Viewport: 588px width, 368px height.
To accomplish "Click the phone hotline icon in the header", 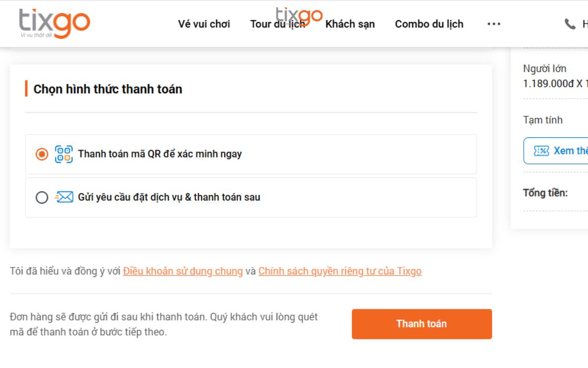I will [x=570, y=24].
